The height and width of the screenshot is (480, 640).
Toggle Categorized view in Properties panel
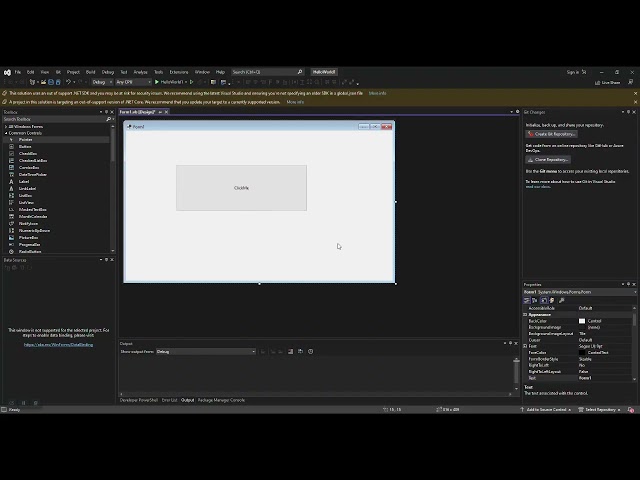527,300
